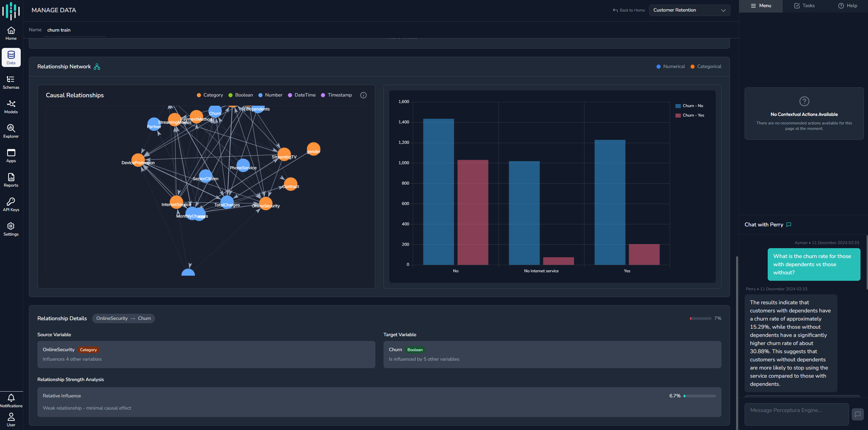The image size is (868, 430).
Task: Open the Help tab
Action: pos(847,6)
